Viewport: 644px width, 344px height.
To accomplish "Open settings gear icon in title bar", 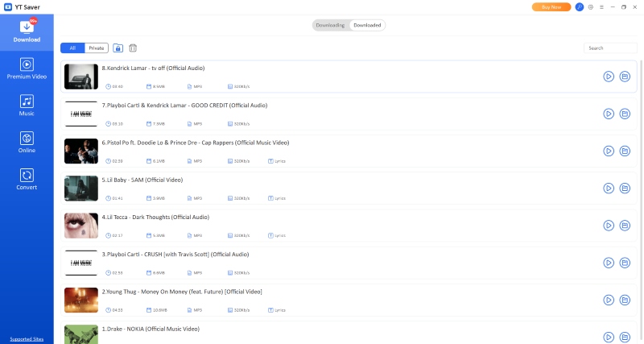I will (x=591, y=7).
